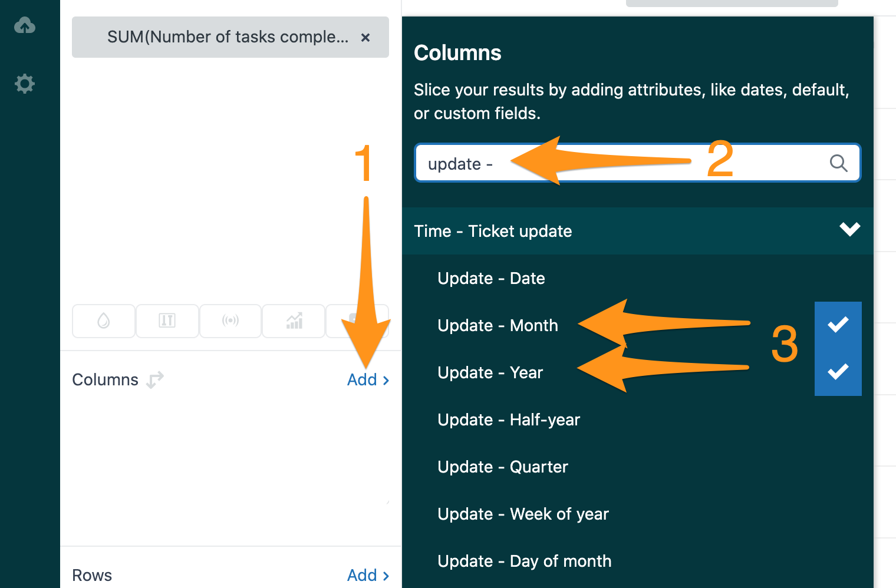Select the droplet chart type icon
896x588 pixels.
[x=104, y=321]
